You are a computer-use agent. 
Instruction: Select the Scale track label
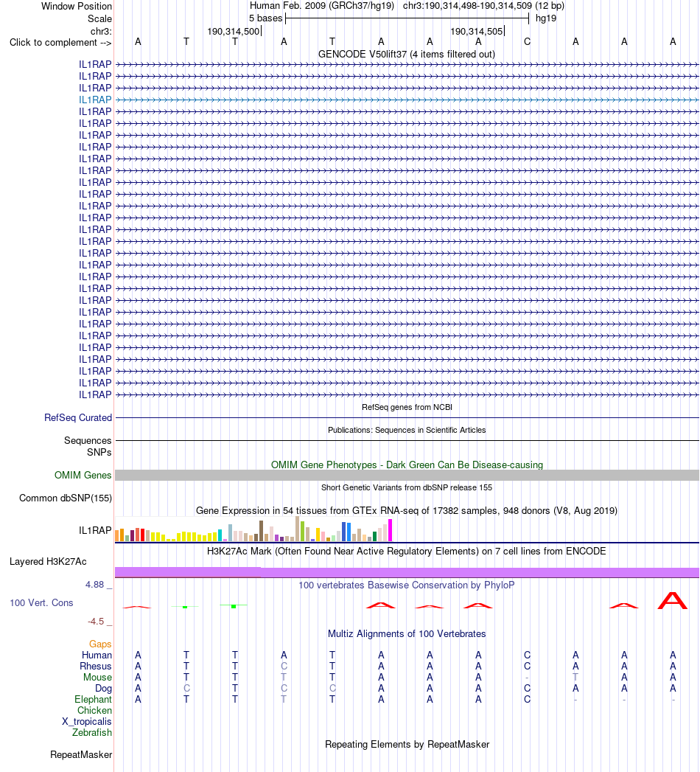[99, 18]
